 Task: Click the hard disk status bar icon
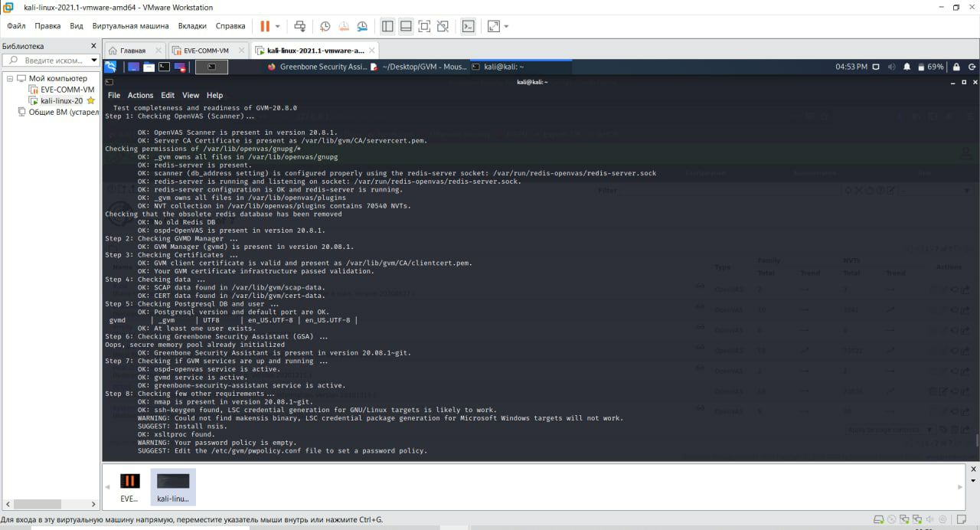click(x=878, y=520)
